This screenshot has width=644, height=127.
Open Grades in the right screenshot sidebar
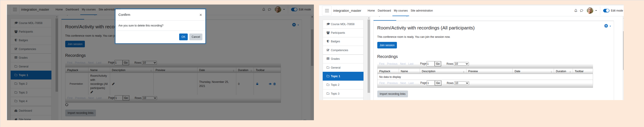click(x=343, y=59)
